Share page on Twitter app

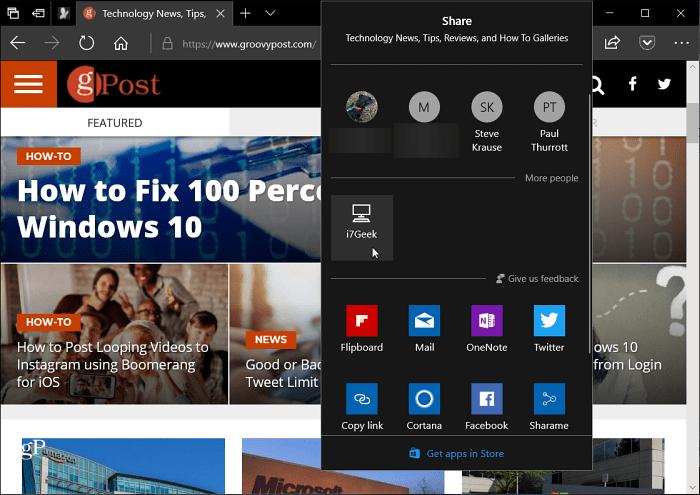coord(549,329)
